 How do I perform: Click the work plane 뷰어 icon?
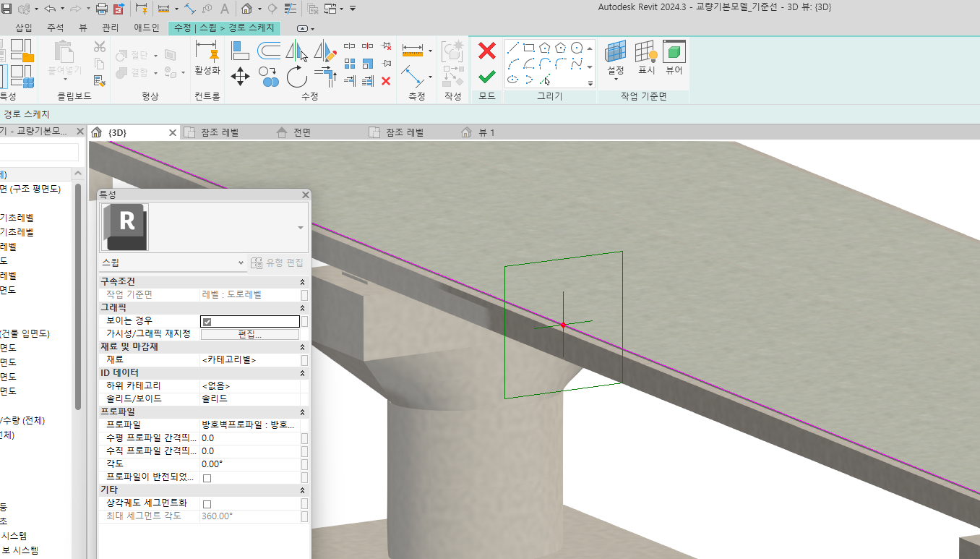point(674,57)
